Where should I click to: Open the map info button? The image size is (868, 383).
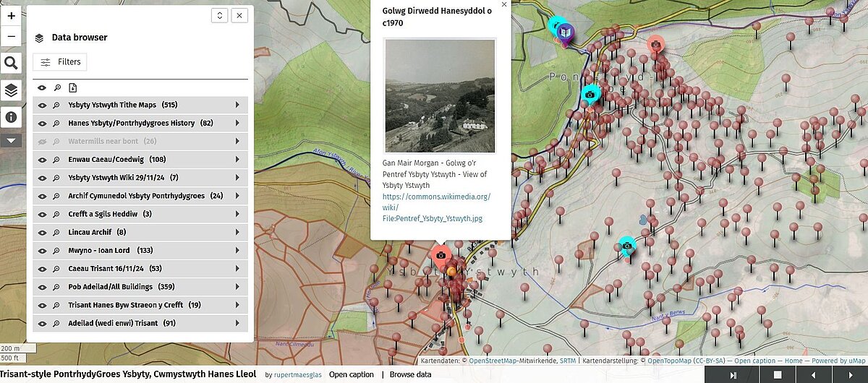tap(11, 116)
